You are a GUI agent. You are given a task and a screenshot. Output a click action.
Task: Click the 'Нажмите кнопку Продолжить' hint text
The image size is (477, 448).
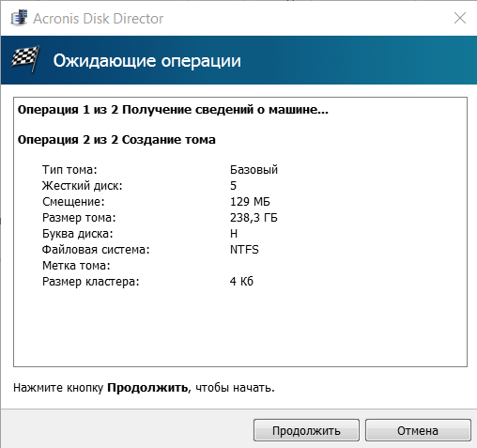coord(144,388)
